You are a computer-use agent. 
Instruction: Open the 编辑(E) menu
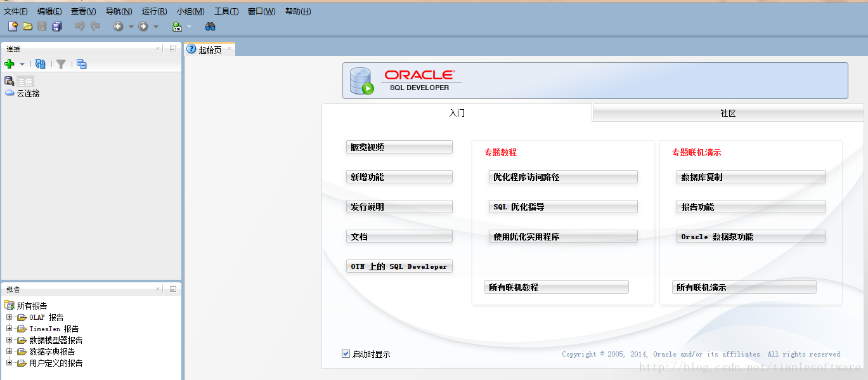(49, 11)
